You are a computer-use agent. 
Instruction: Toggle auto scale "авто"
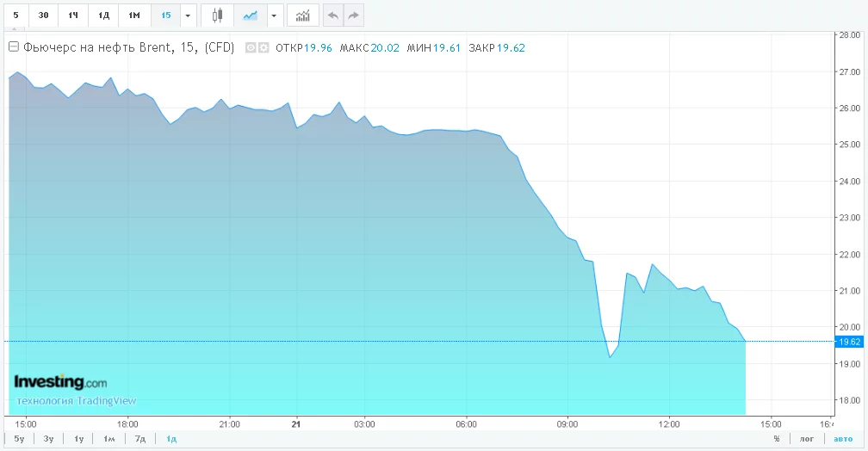click(x=839, y=439)
